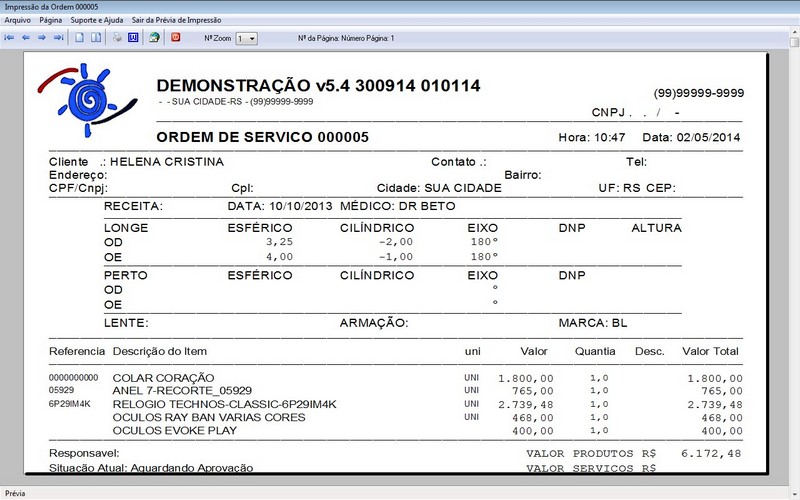Open the Nº Zoom dropdown

tap(251, 38)
